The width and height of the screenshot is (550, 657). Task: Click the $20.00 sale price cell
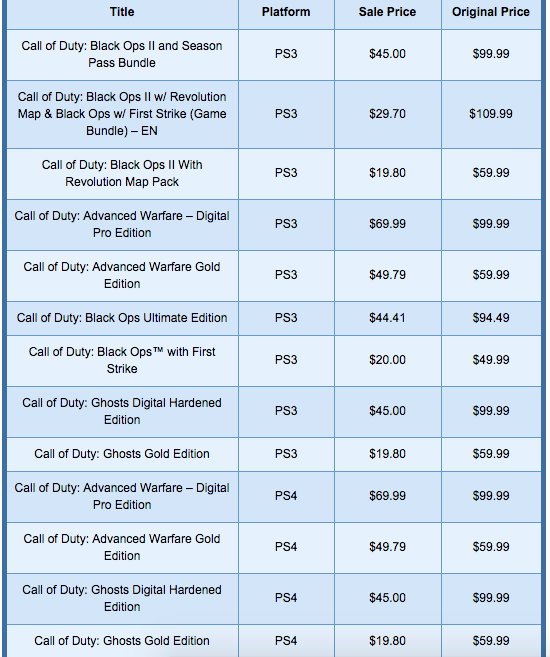[x=387, y=360]
